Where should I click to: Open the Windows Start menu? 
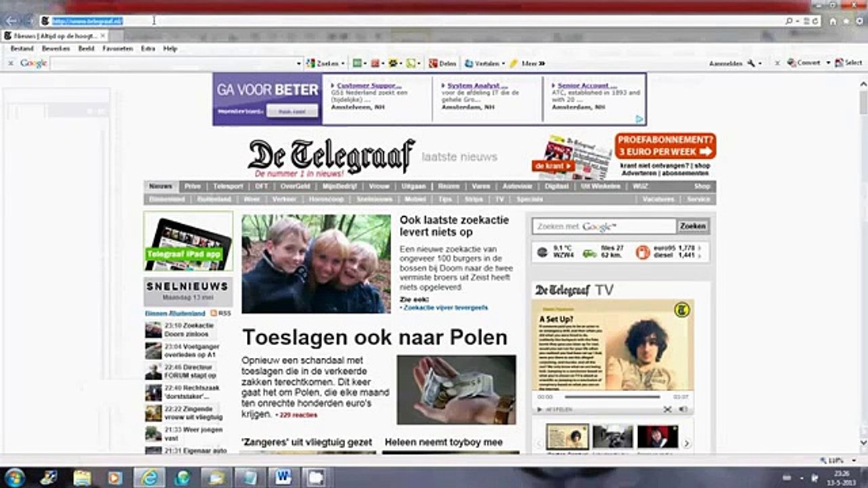click(14, 477)
